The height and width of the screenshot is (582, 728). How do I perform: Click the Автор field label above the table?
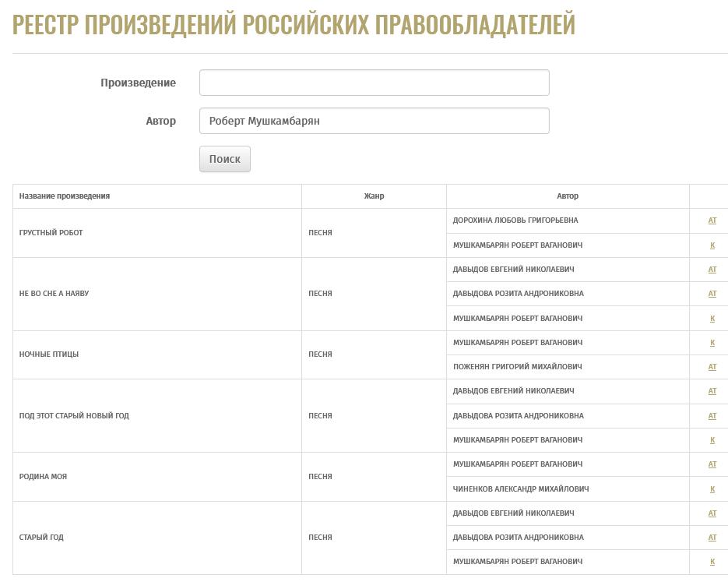point(160,121)
